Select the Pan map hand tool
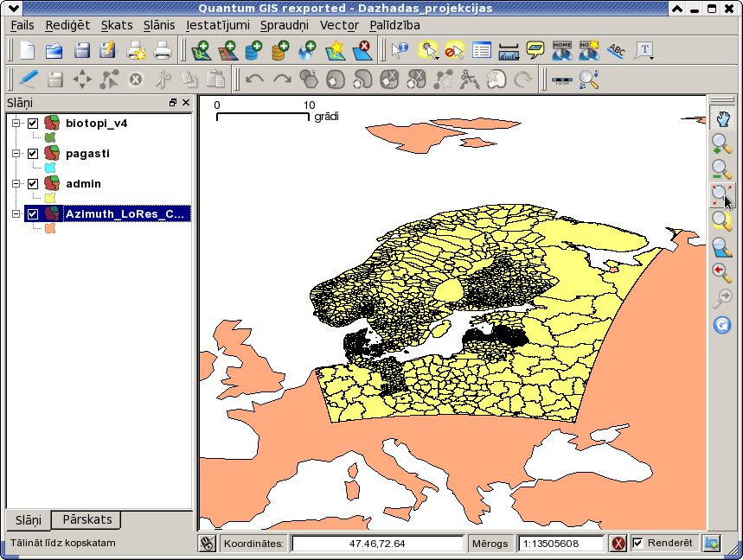Image resolution: width=743 pixels, height=560 pixels. (x=721, y=118)
